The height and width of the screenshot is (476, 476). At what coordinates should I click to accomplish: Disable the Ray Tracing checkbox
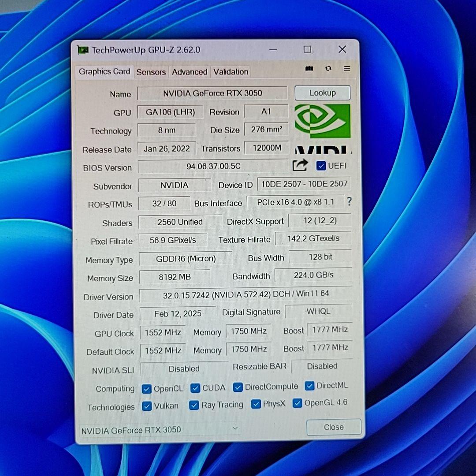pos(194,405)
